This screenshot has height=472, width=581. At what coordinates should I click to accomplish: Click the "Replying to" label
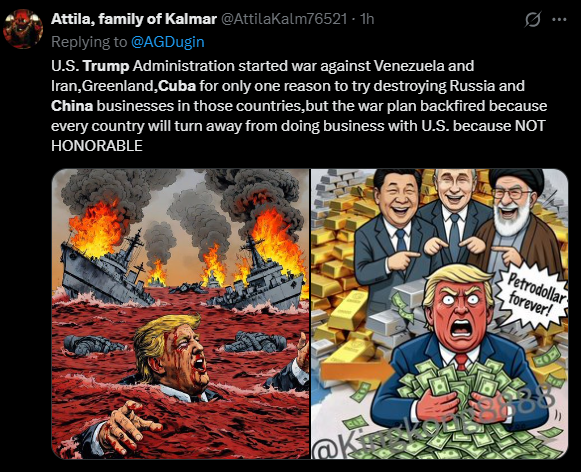(89, 41)
